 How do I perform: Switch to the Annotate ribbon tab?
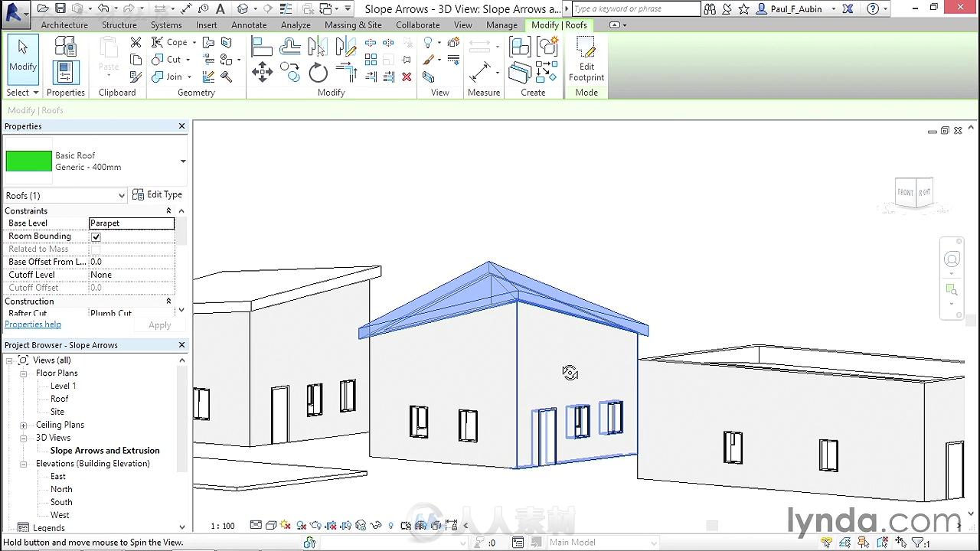(x=249, y=24)
